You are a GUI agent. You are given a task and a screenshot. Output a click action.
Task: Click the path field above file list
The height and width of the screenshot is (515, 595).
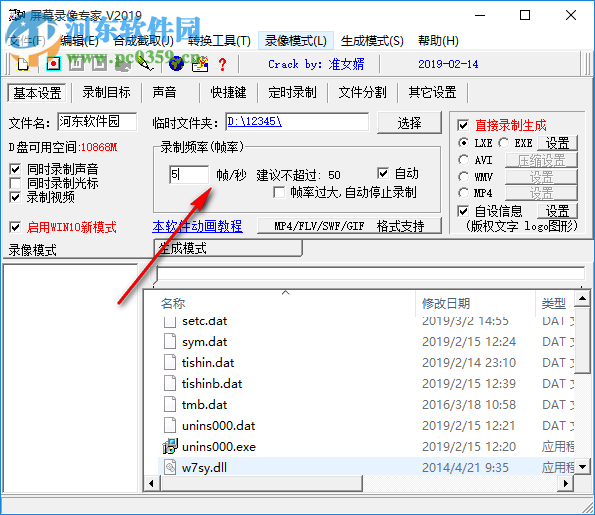click(370, 274)
